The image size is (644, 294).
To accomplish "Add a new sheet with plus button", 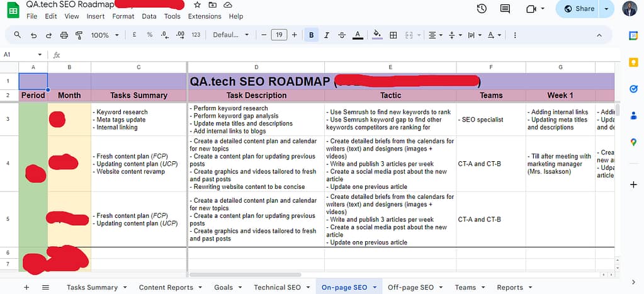I will click(26, 287).
